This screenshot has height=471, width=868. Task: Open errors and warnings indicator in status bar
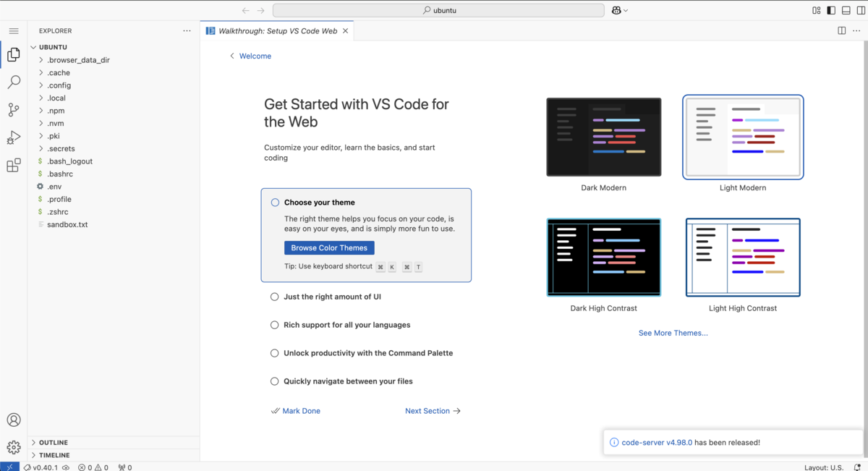pyautogui.click(x=93, y=467)
